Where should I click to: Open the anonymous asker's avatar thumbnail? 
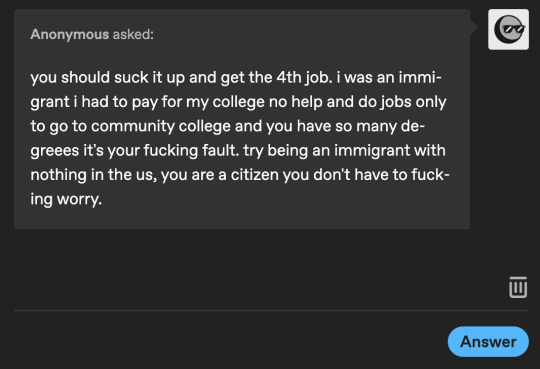(508, 29)
